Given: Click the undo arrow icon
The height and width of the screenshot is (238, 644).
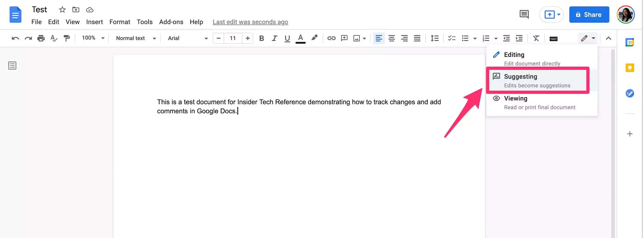Looking at the screenshot, I should click(15, 38).
